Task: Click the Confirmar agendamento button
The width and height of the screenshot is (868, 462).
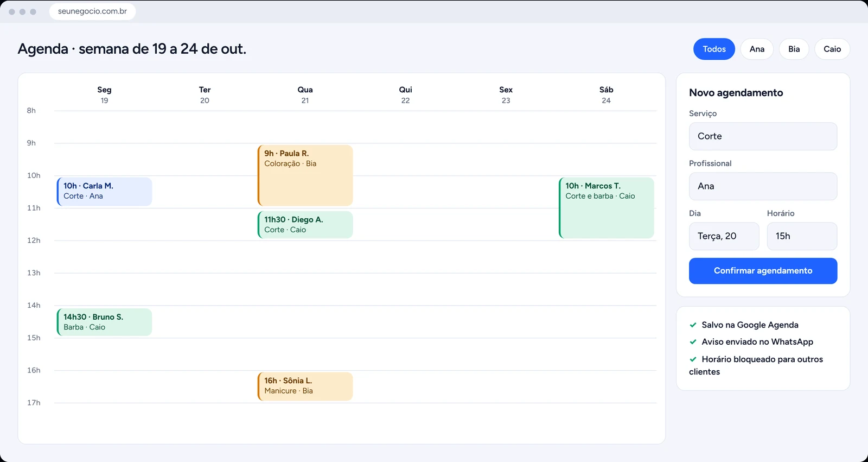Action: point(763,271)
